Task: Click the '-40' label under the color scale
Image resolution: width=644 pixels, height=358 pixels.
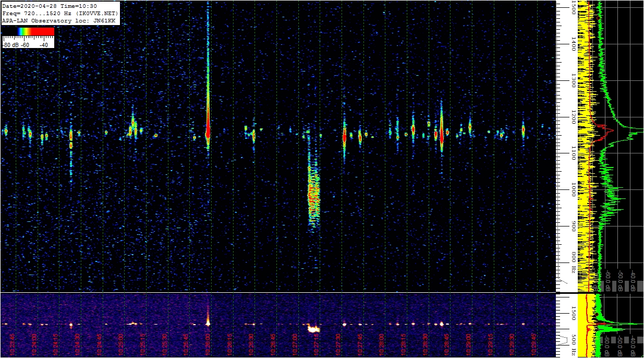Action: (x=44, y=45)
